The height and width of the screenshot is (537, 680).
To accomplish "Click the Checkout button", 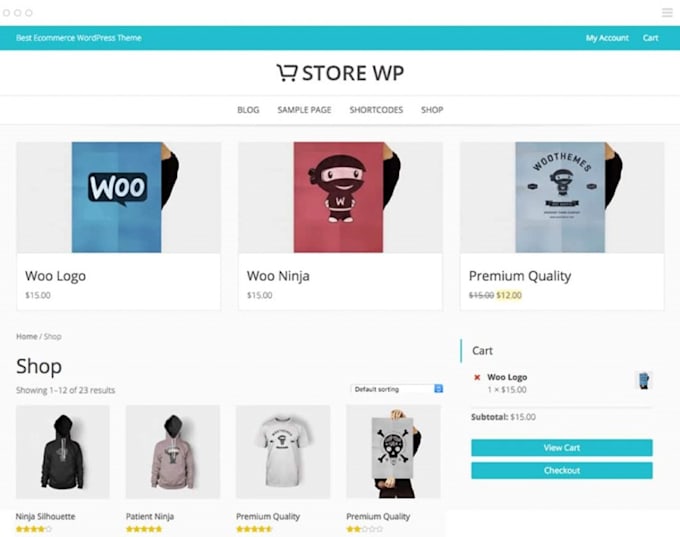I will click(x=562, y=470).
